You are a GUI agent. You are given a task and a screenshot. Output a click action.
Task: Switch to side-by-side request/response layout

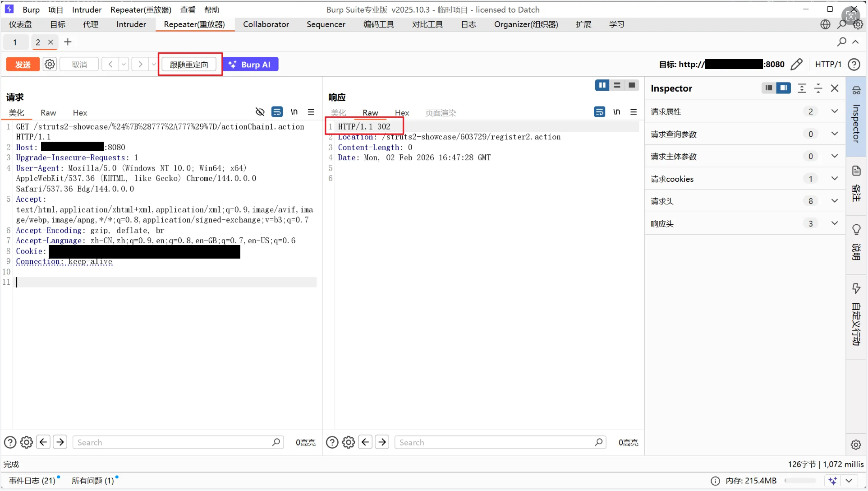(x=602, y=85)
